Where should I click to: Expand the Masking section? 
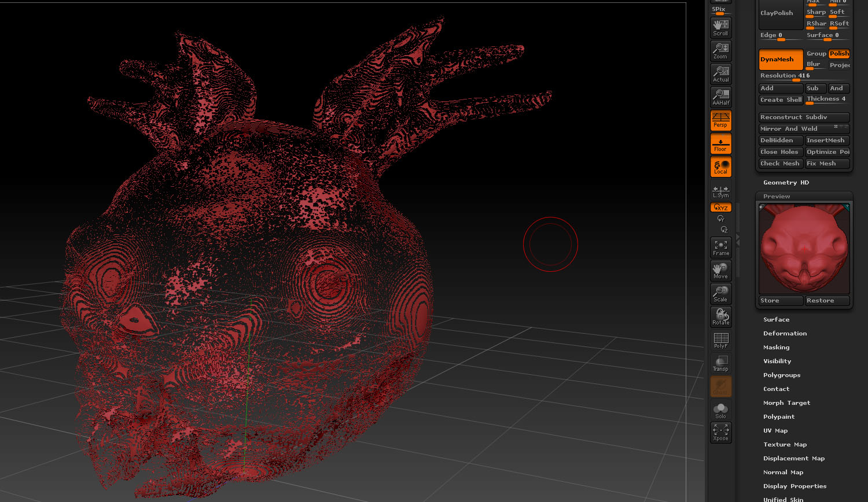pyautogui.click(x=776, y=348)
